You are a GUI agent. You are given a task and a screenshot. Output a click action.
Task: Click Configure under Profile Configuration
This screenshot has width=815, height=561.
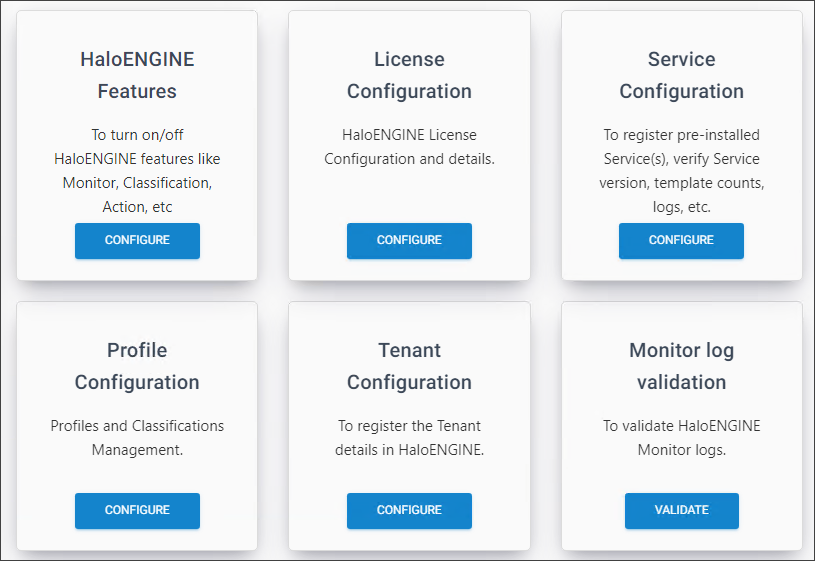click(137, 511)
